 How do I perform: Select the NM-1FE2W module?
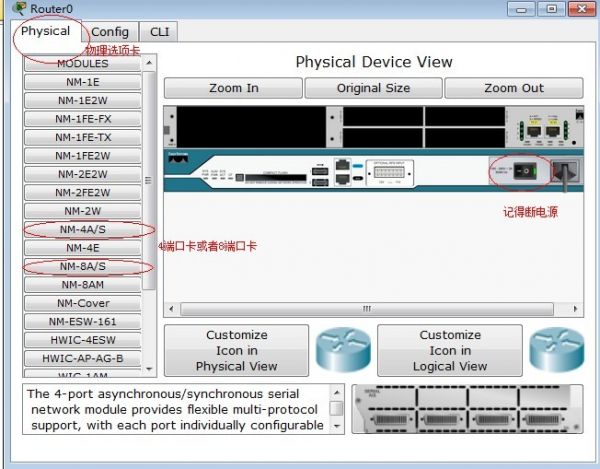(x=83, y=156)
